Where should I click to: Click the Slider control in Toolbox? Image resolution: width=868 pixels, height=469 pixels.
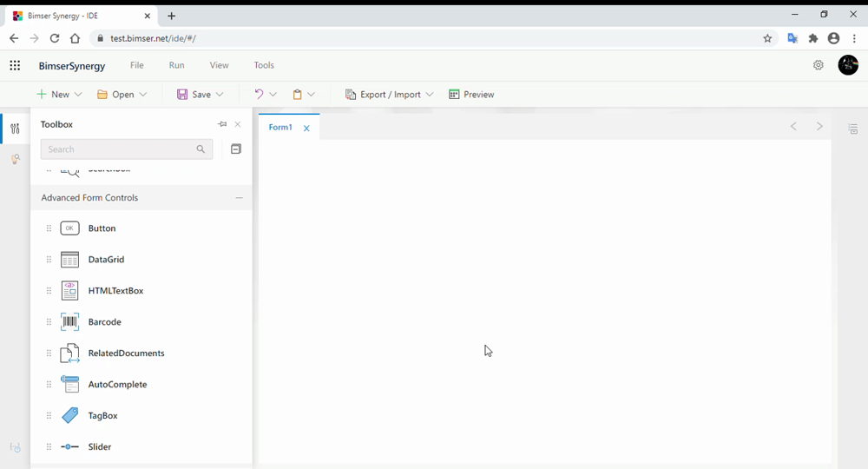click(x=99, y=447)
